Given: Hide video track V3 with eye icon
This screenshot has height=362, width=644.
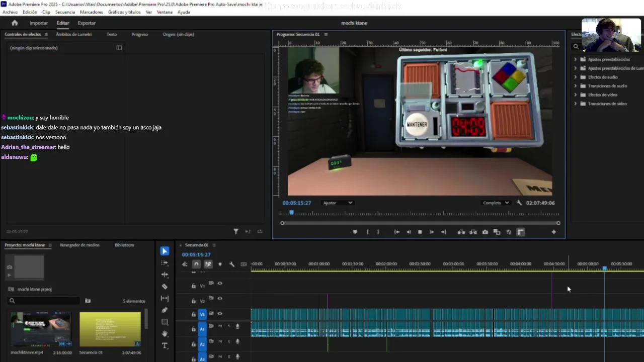Looking at the screenshot, I should click(x=220, y=283).
